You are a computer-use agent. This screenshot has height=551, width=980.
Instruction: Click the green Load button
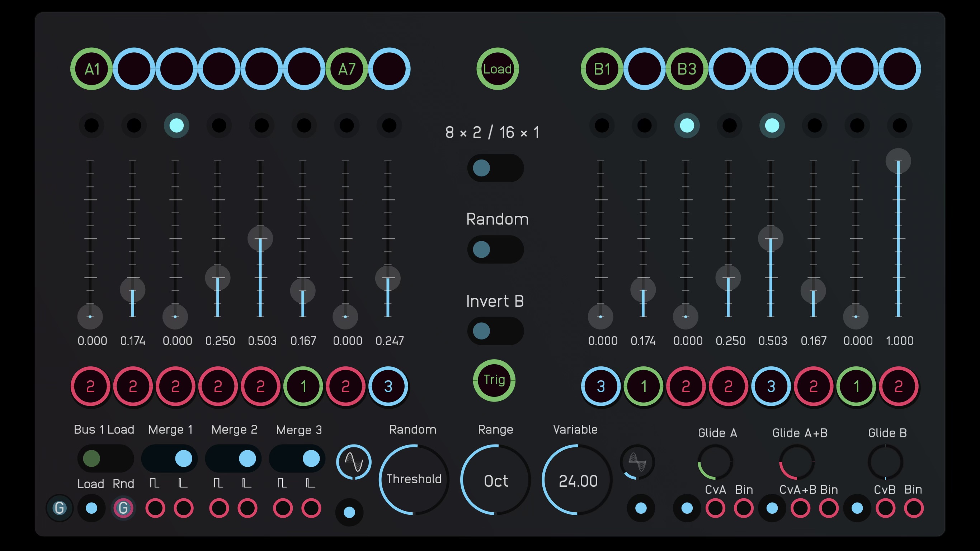pyautogui.click(x=498, y=69)
